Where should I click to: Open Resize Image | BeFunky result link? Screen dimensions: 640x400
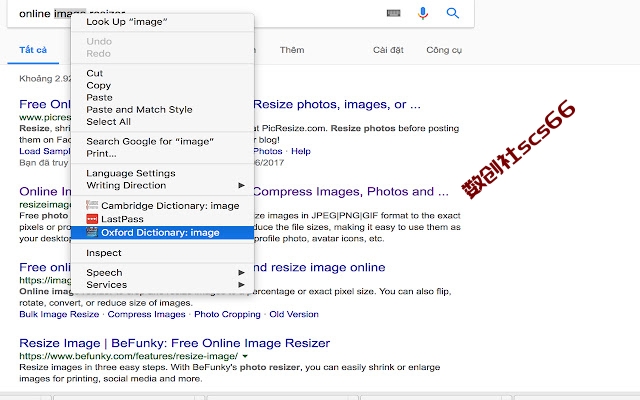click(174, 343)
